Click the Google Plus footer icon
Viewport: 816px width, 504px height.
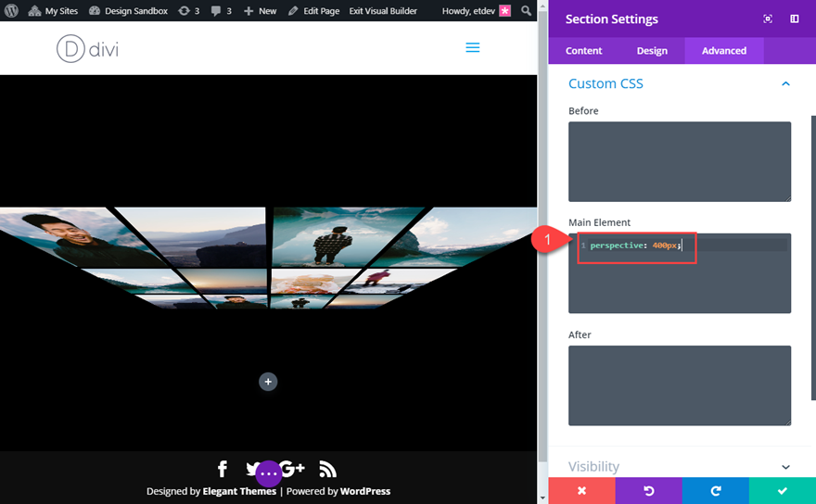click(x=292, y=469)
